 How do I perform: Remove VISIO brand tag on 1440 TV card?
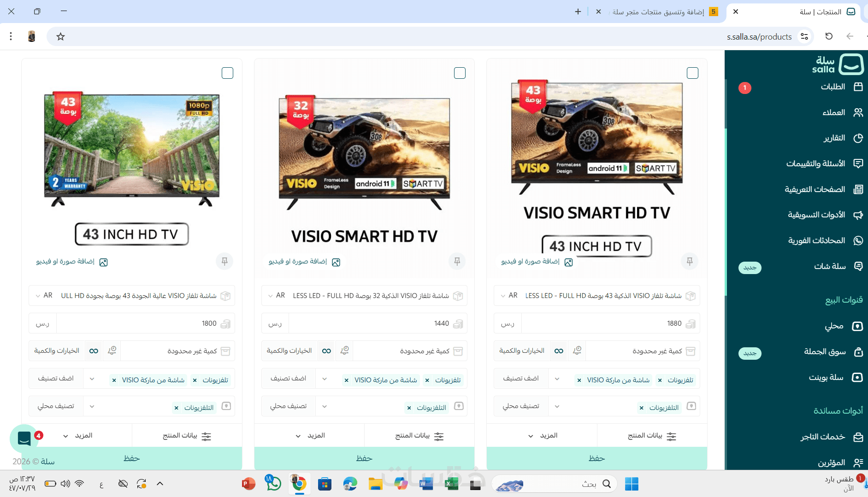pos(346,380)
